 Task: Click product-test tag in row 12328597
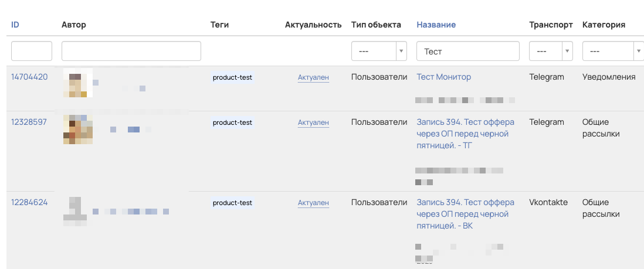point(232,122)
